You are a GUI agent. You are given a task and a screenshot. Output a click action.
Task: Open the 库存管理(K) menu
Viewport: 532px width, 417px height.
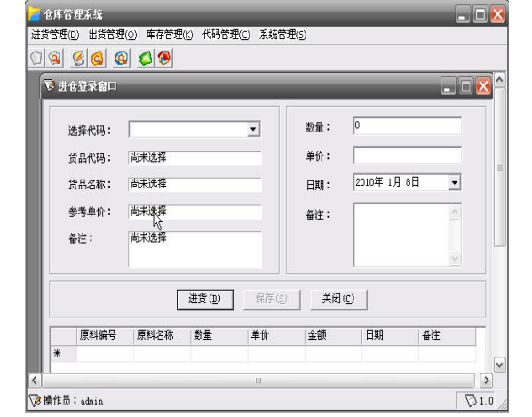(x=170, y=35)
